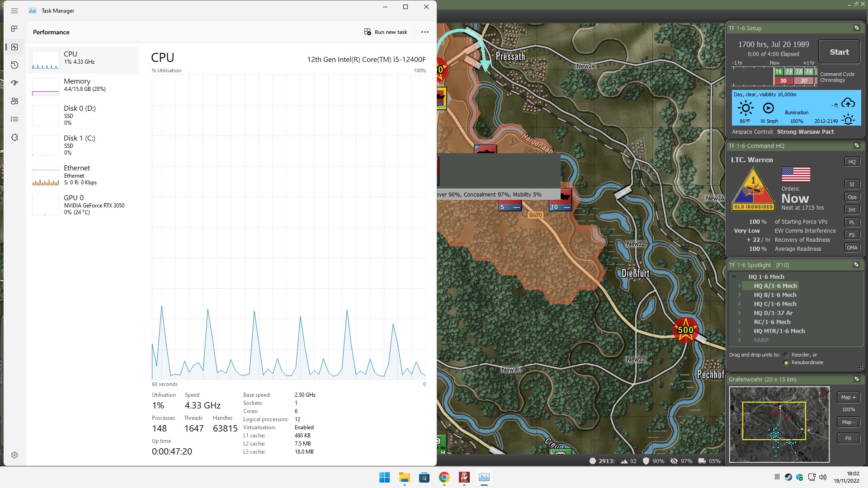Click the 500 victory point star marker
Screen dimensions: 868x488
pyautogui.click(x=685, y=330)
